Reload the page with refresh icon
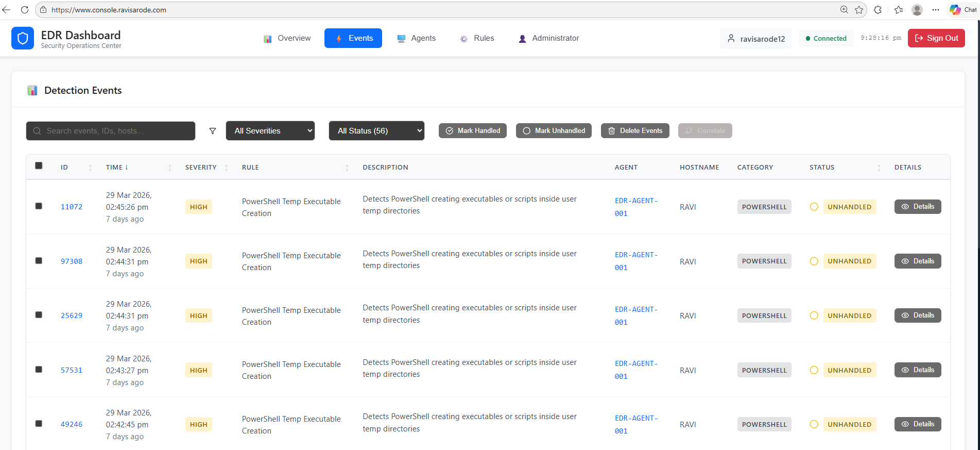 (x=24, y=10)
